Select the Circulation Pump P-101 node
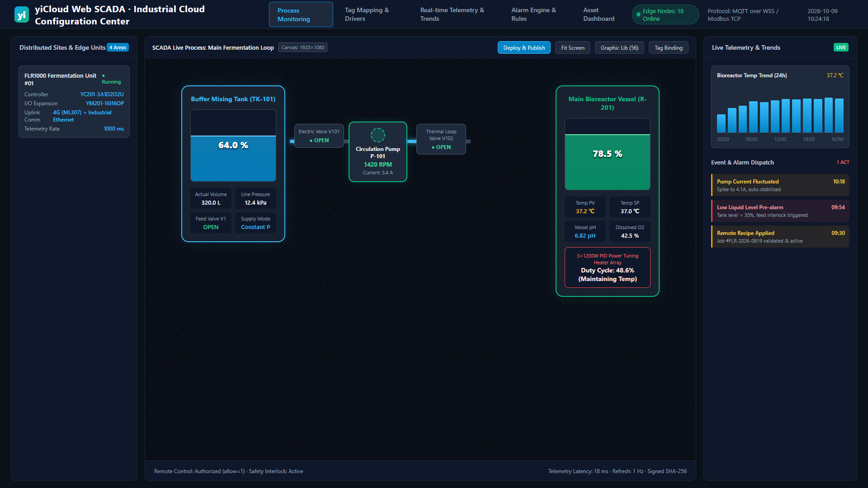The image size is (868, 488). (378, 152)
